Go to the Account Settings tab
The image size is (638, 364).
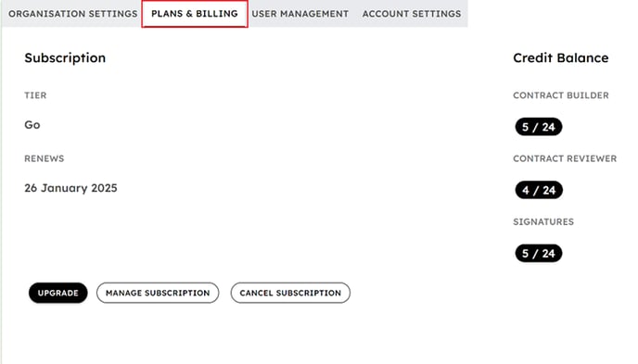tap(412, 14)
